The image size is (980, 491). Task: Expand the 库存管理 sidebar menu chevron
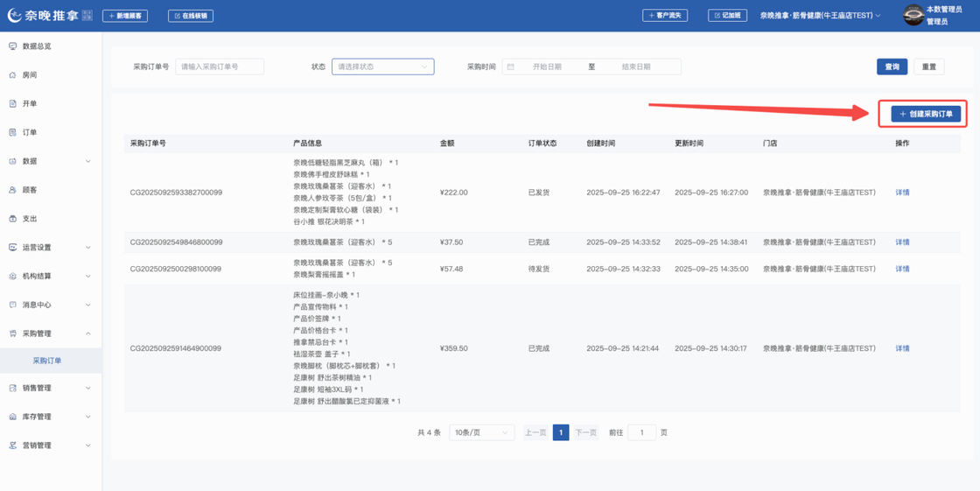click(88, 417)
